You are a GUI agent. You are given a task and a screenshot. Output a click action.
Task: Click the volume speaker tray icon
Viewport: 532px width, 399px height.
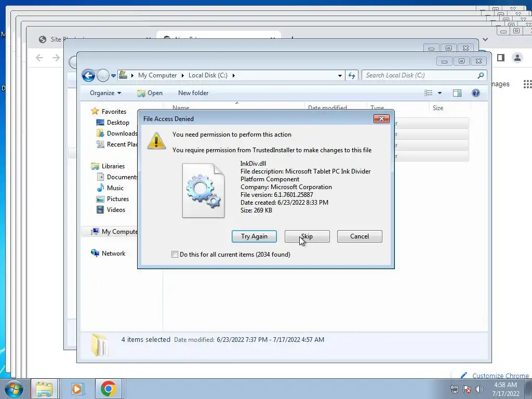480,389
